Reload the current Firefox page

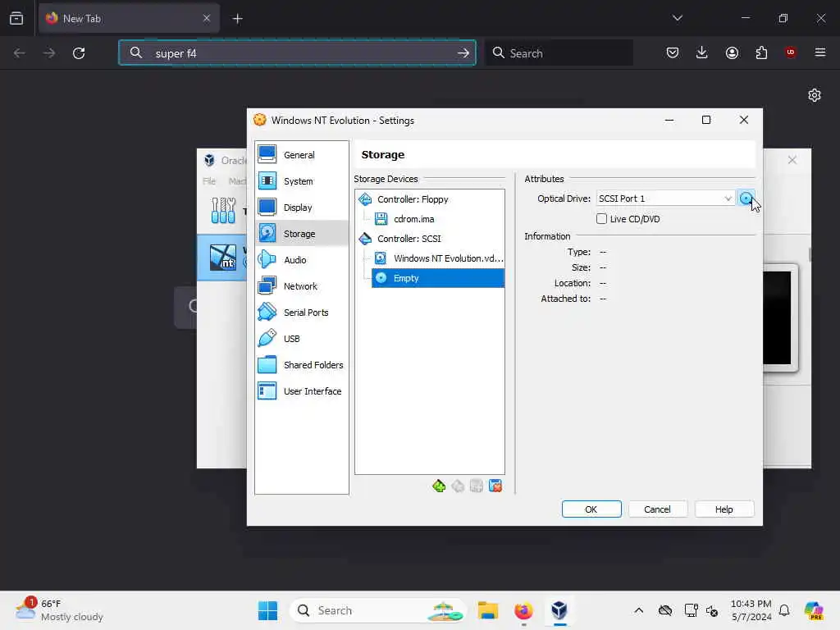click(x=79, y=53)
